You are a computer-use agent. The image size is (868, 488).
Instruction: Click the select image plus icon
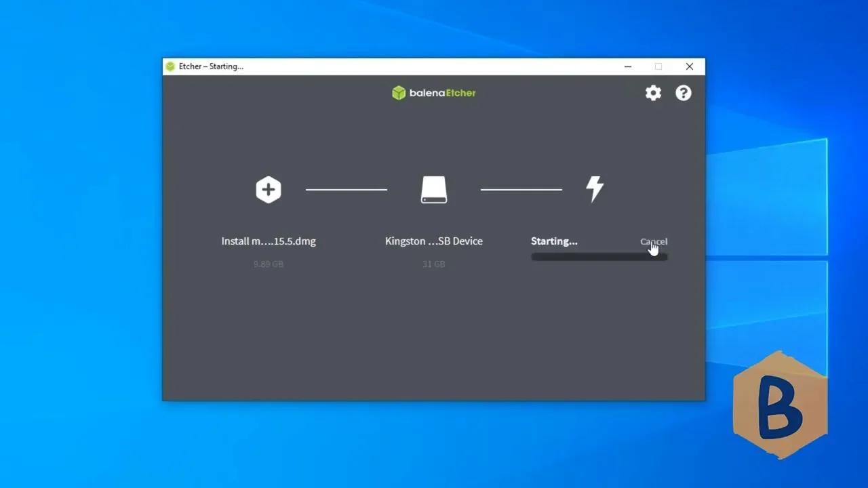pyautogui.click(x=269, y=190)
